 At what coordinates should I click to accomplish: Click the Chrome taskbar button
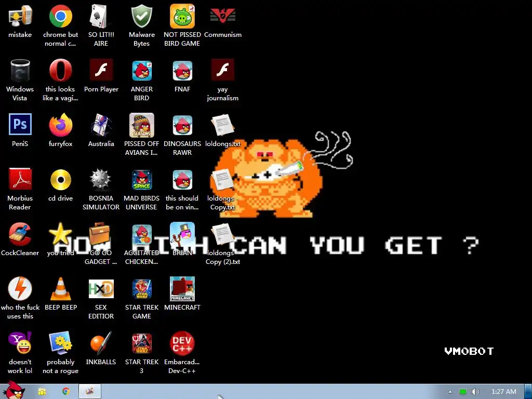point(66,392)
